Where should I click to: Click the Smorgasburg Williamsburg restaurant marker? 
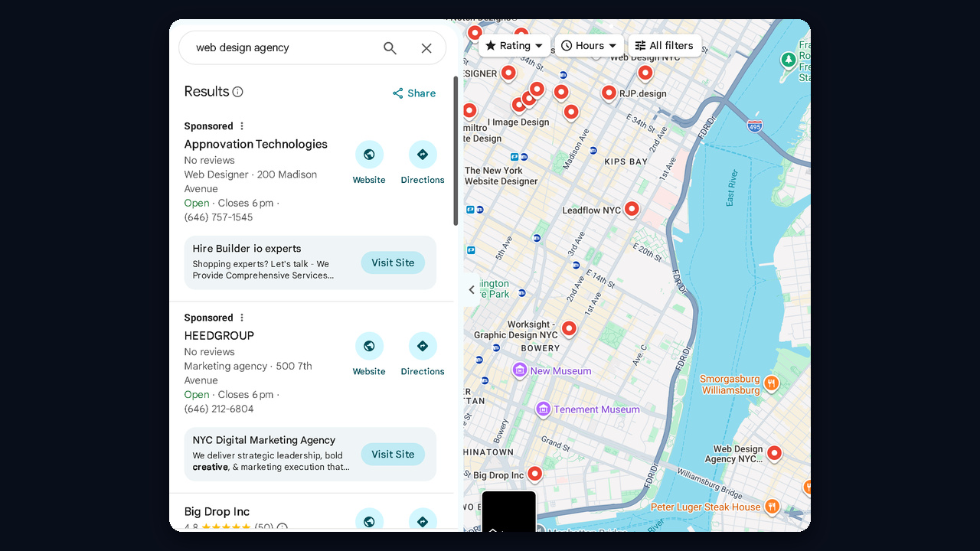point(772,383)
